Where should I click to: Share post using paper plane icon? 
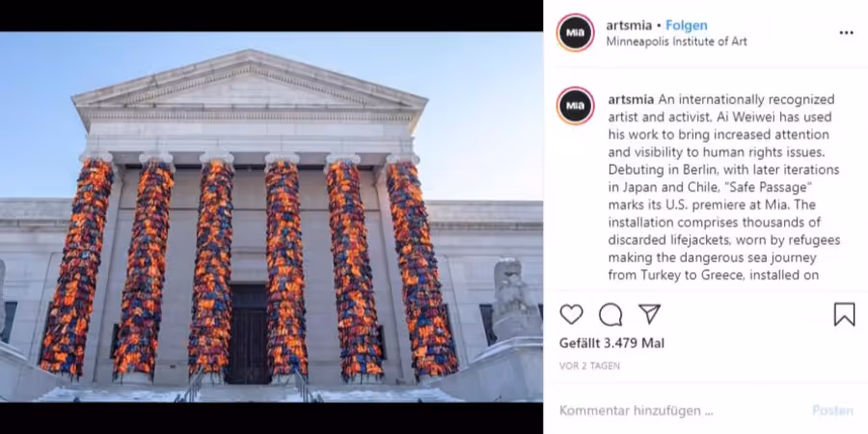coord(649,313)
